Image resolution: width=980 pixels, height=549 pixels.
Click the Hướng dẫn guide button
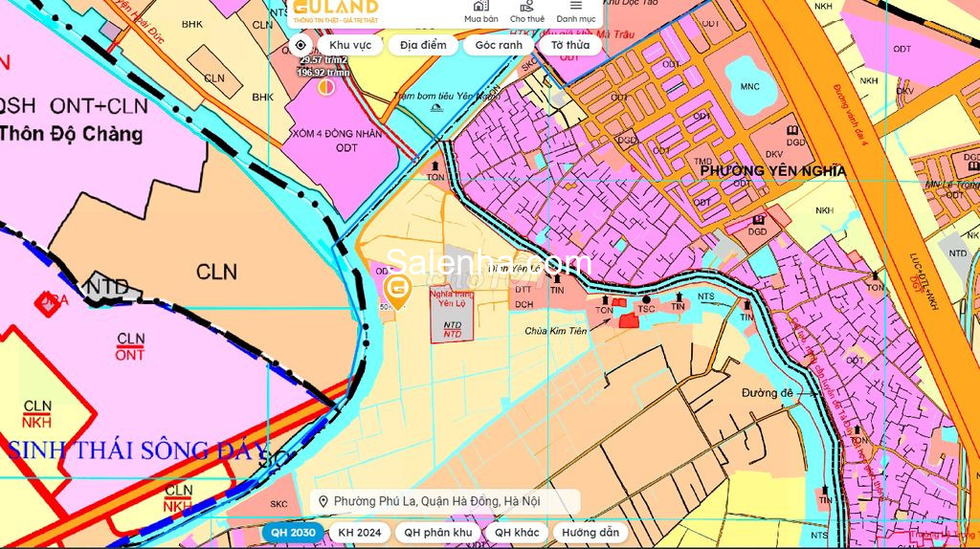tap(590, 533)
